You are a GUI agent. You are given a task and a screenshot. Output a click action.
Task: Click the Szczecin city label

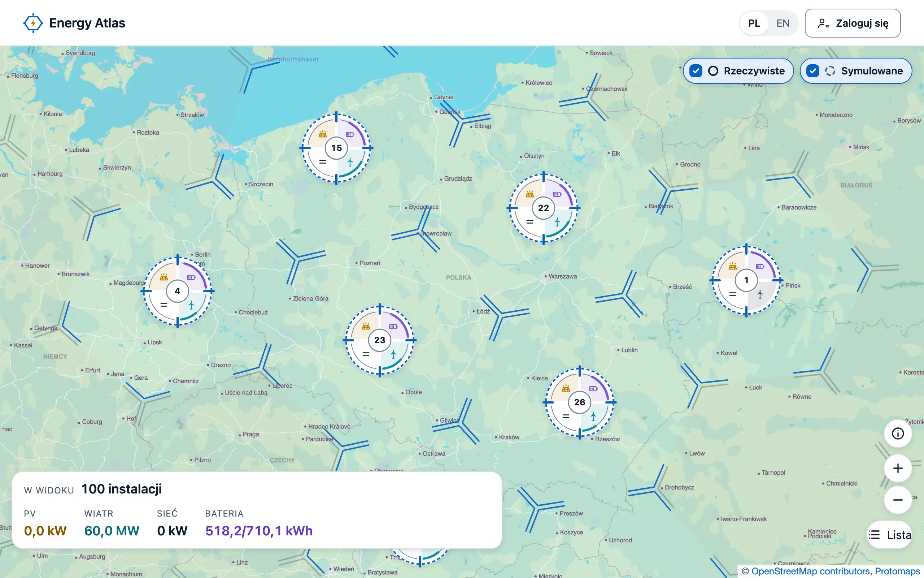[261, 184]
